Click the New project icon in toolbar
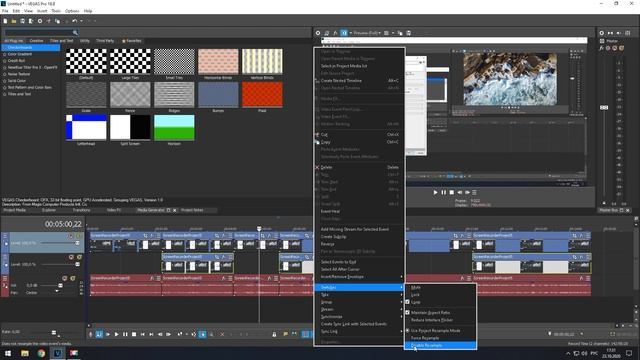Viewport: 640px width, 360px height. (x=5, y=21)
